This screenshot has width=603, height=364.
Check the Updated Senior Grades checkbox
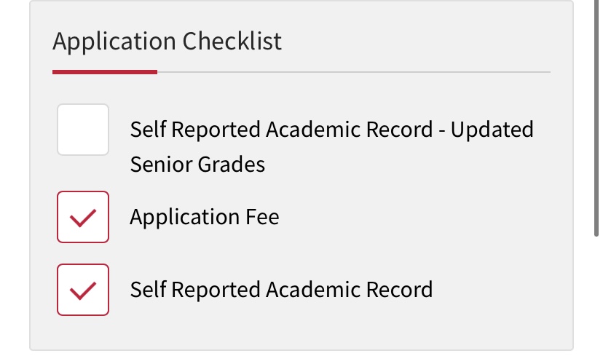coord(83,130)
